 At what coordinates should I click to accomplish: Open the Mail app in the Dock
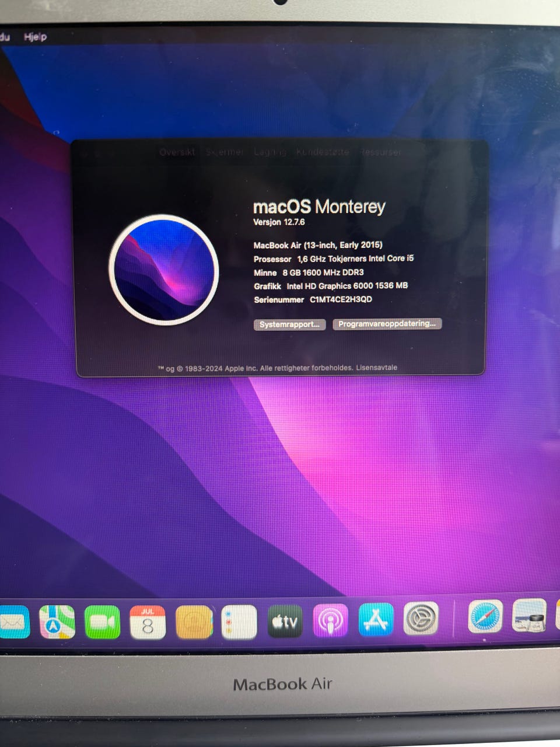pos(14,622)
